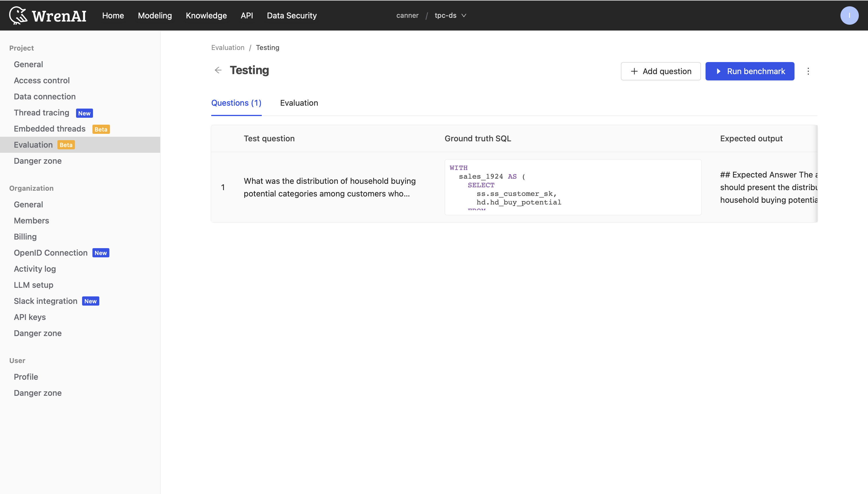
Task: Switch to the Evaluation tab
Action: pyautogui.click(x=299, y=103)
